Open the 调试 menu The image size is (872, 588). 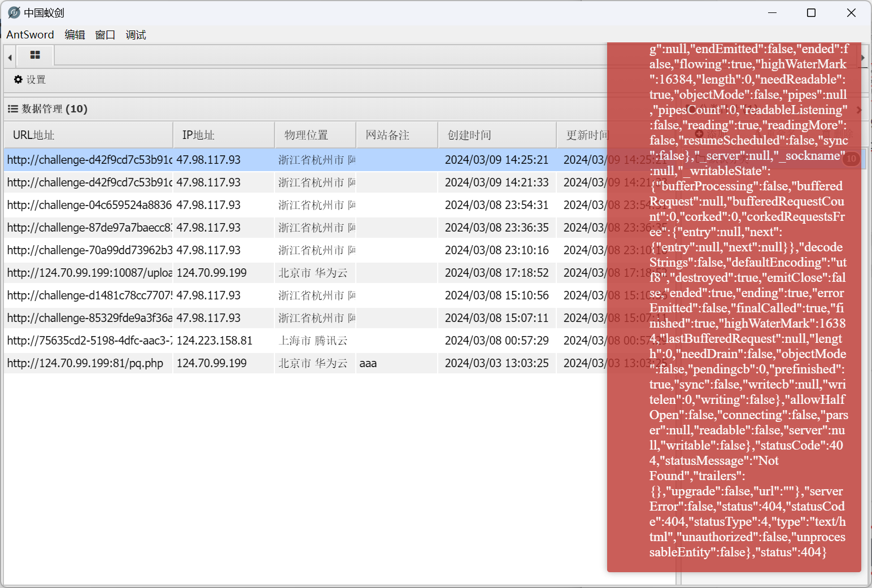[136, 35]
